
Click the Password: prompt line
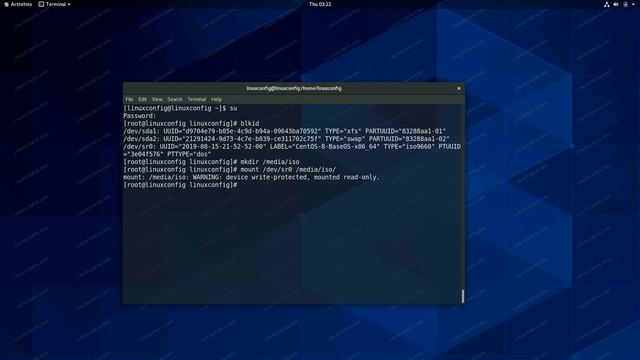(x=140, y=116)
